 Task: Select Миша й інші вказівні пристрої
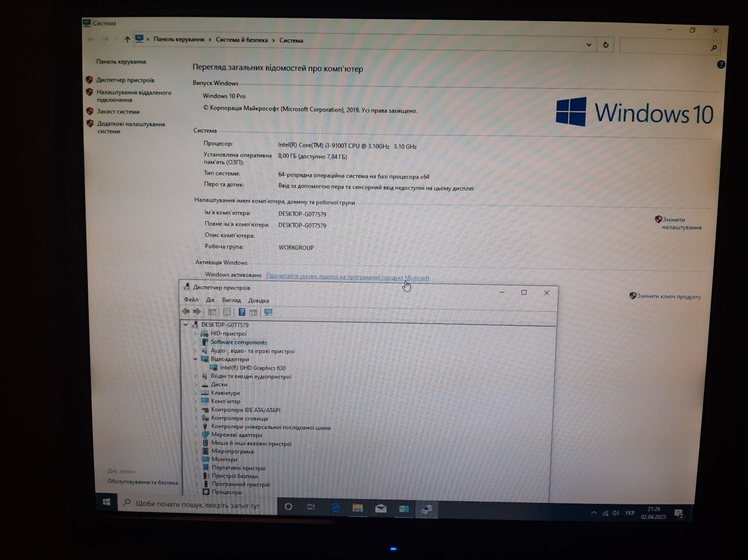click(251, 443)
